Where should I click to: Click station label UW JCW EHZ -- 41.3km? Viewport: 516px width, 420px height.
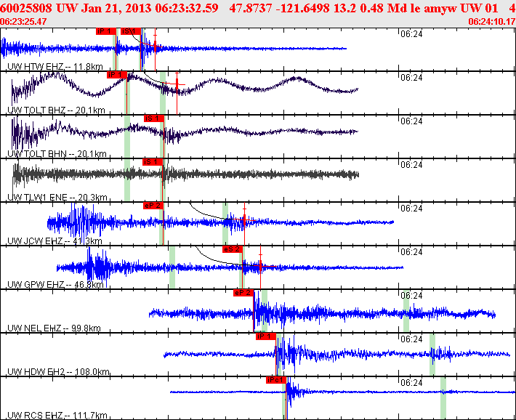pos(55,241)
